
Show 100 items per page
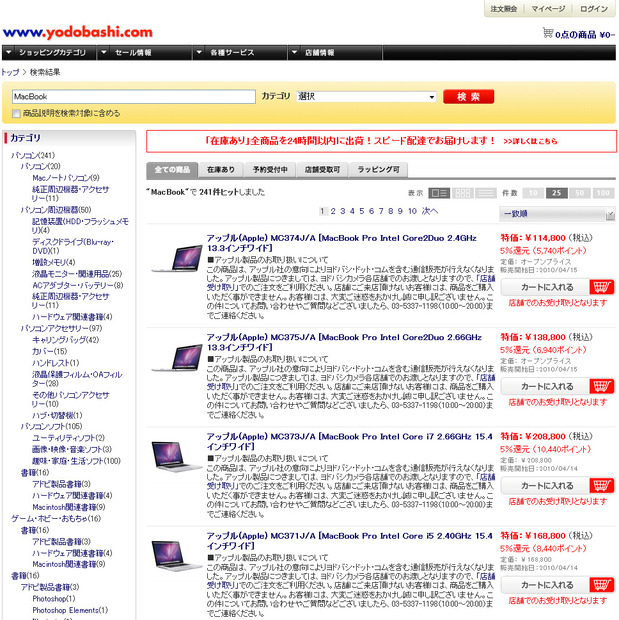click(x=603, y=193)
